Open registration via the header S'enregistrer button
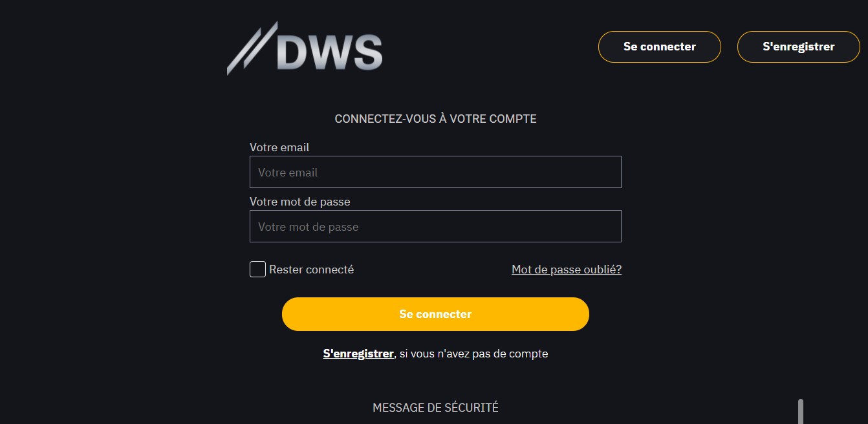Viewport: 868px width, 424px height. point(798,47)
